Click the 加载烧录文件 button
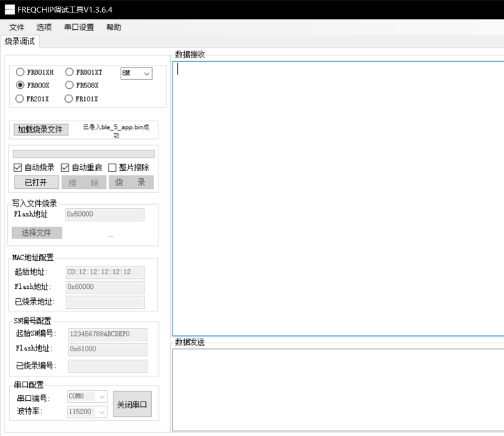 (41, 129)
